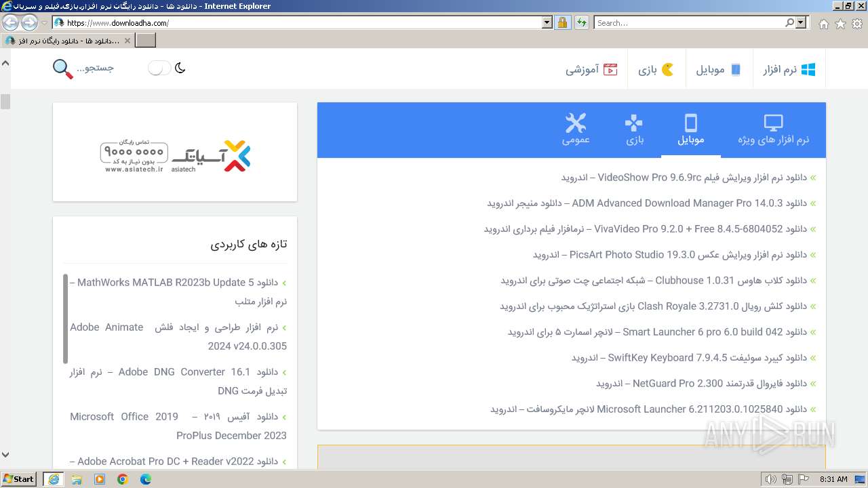This screenshot has height=488, width=868.
Task: Open SwiftKey Keyboard 7.9.4.5 link
Action: 689,358
